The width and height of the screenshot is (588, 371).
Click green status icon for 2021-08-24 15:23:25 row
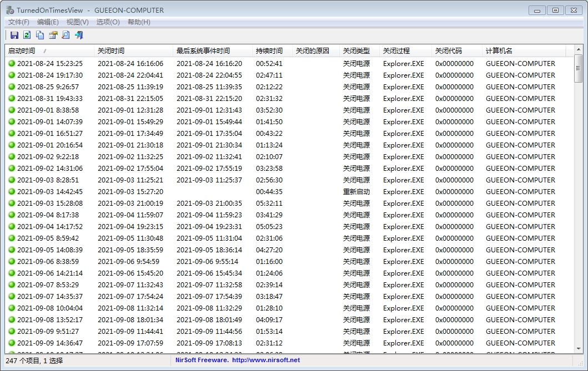coord(11,64)
